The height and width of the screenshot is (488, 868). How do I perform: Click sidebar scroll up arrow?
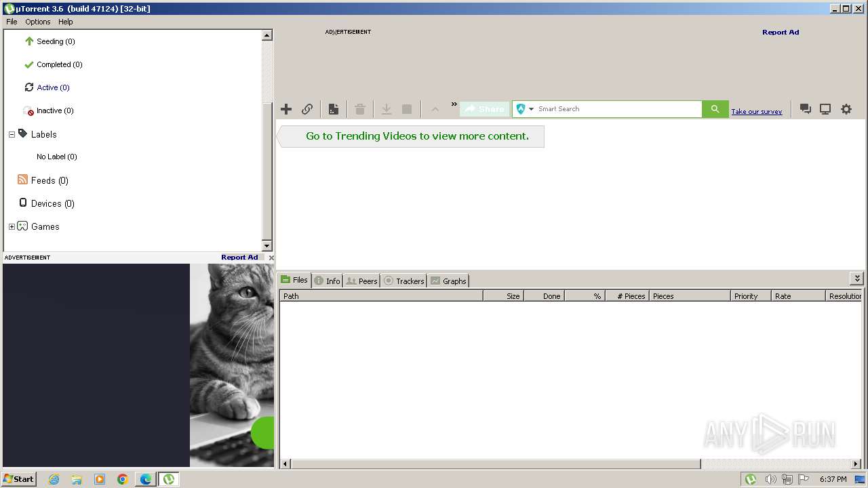click(x=267, y=35)
